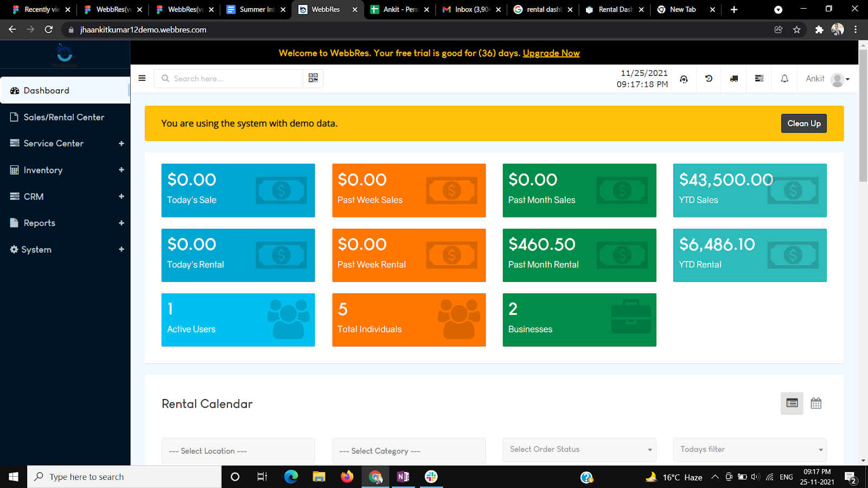Click the share page icon in address bar

[x=778, y=30]
